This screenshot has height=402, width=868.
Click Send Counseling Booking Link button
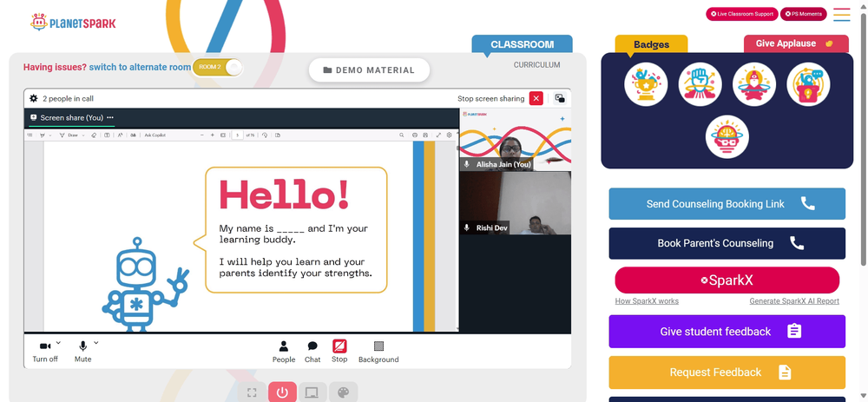(x=727, y=204)
